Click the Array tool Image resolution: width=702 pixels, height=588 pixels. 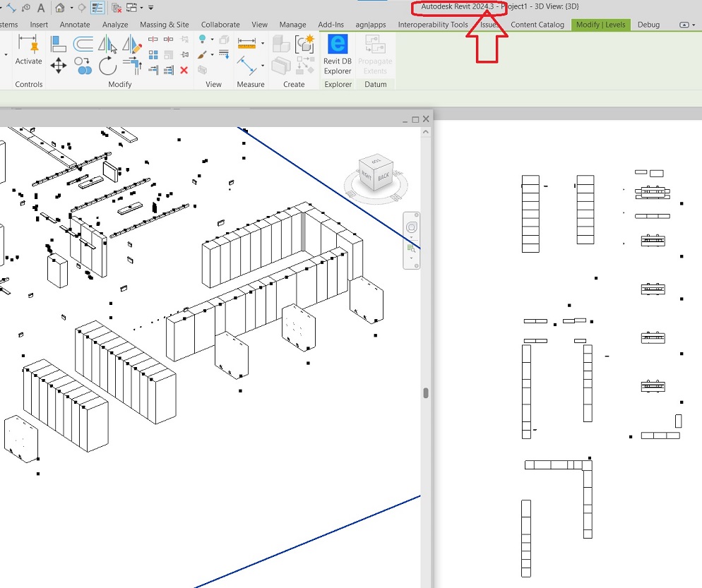tap(153, 55)
